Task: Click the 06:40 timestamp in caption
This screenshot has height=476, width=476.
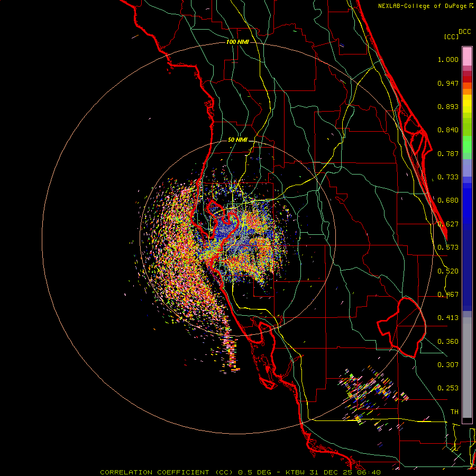Action: click(x=369, y=472)
